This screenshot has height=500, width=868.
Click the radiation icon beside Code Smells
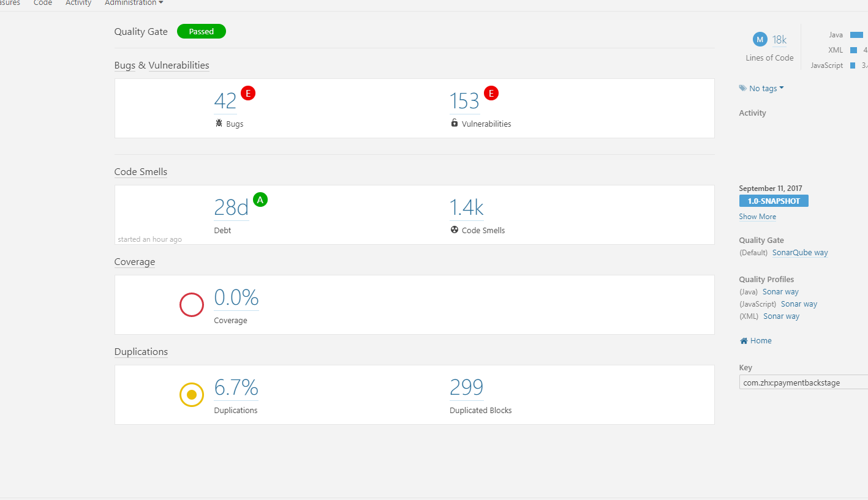coord(455,230)
